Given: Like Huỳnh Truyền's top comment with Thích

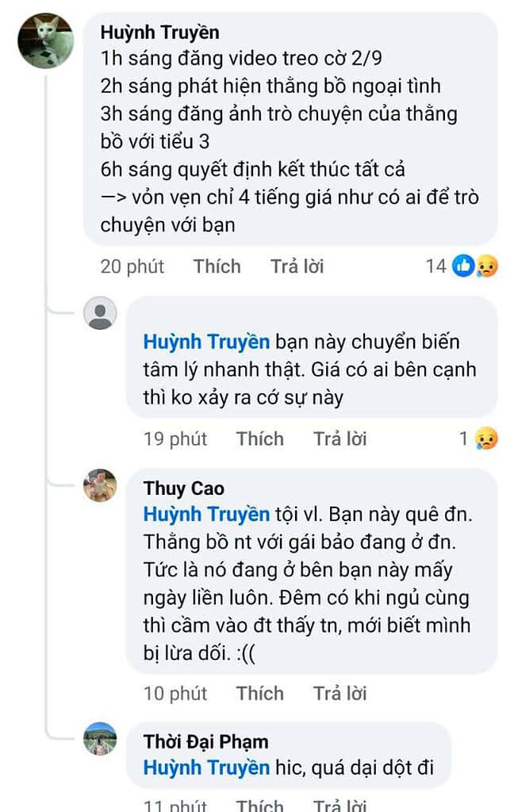Looking at the screenshot, I should (x=217, y=266).
